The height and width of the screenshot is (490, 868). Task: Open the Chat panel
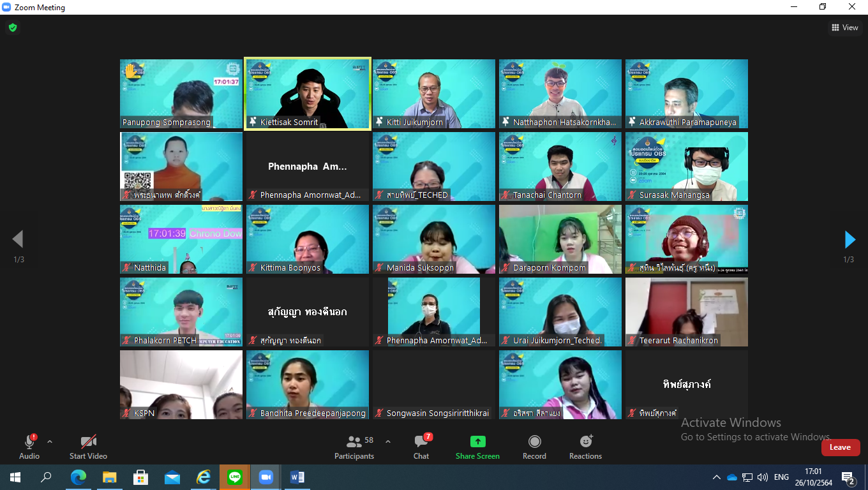click(421, 446)
